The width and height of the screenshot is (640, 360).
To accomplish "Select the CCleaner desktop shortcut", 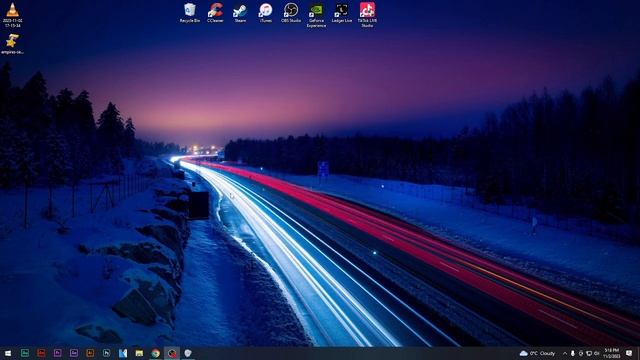I will (215, 13).
